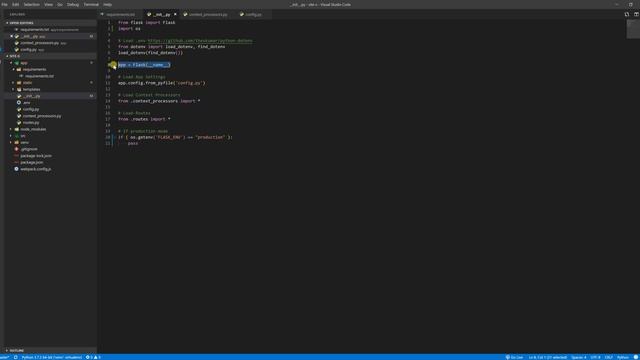Click the 'production' string on line 20
This screenshot has width=640, height=360.
tap(210, 137)
